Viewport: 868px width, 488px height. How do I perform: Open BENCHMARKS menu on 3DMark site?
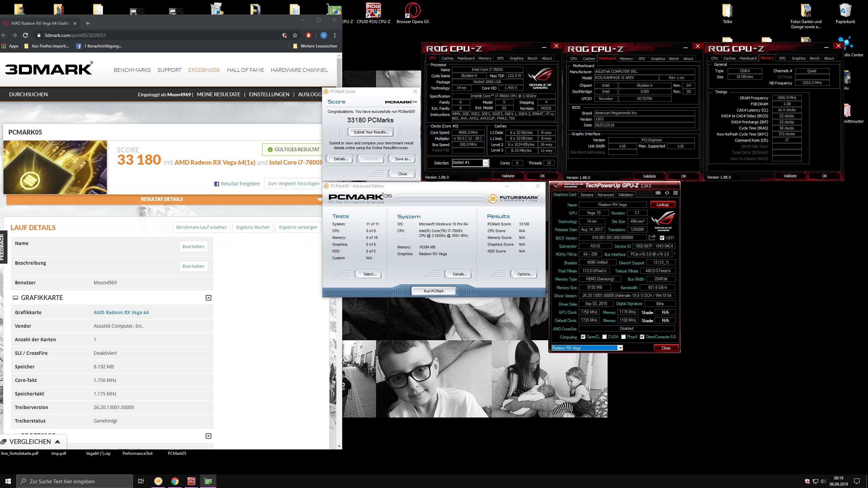pyautogui.click(x=132, y=70)
